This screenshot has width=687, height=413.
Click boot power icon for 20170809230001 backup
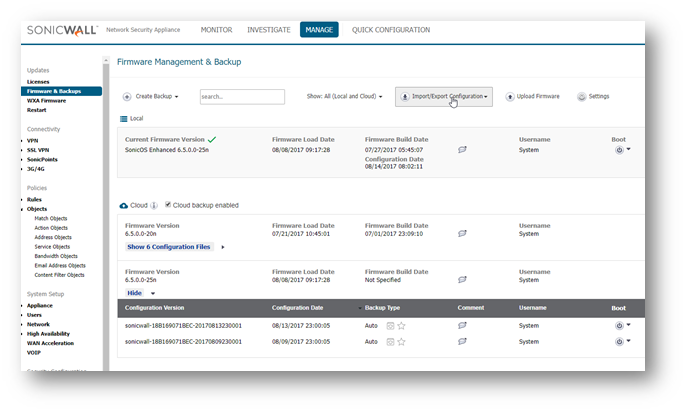[x=619, y=341]
